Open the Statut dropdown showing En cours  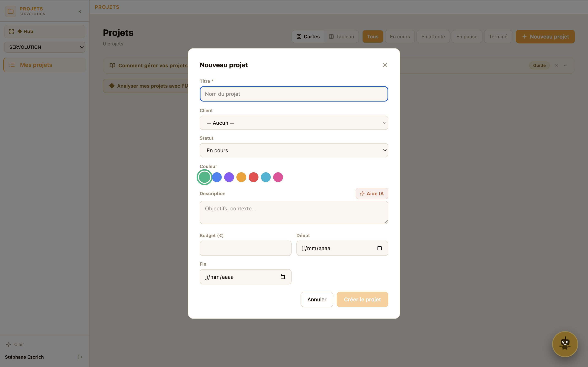(294, 150)
